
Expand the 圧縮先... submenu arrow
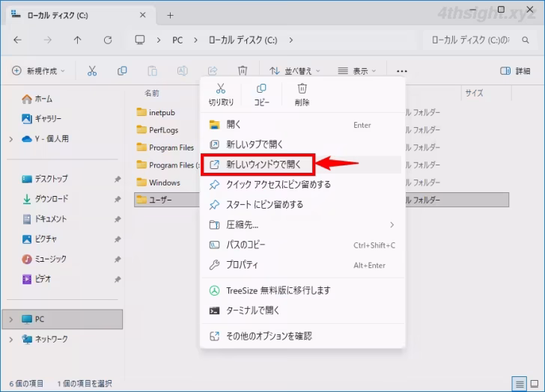pyautogui.click(x=392, y=225)
